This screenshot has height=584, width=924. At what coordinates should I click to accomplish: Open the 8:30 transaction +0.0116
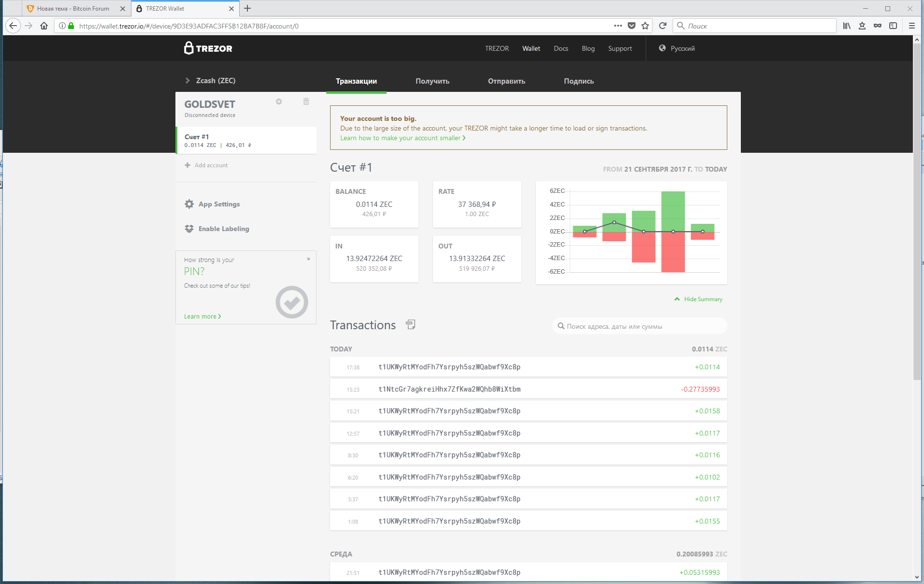point(528,455)
